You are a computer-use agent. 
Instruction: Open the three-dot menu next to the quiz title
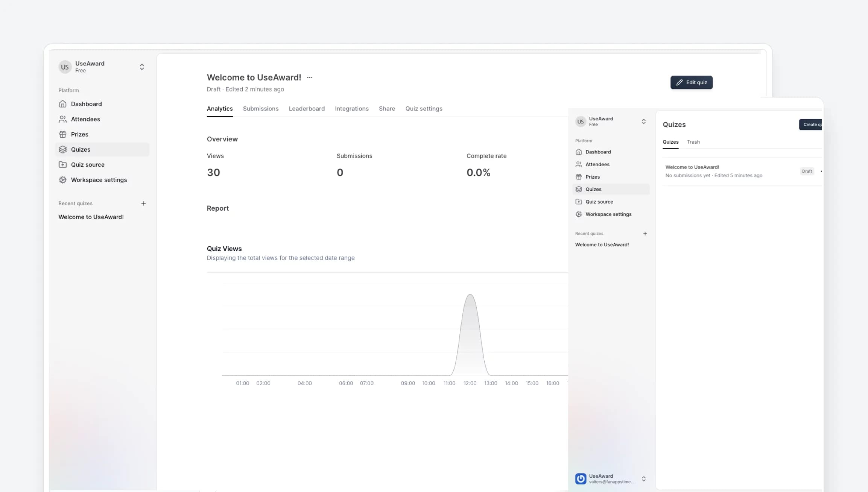coord(309,77)
